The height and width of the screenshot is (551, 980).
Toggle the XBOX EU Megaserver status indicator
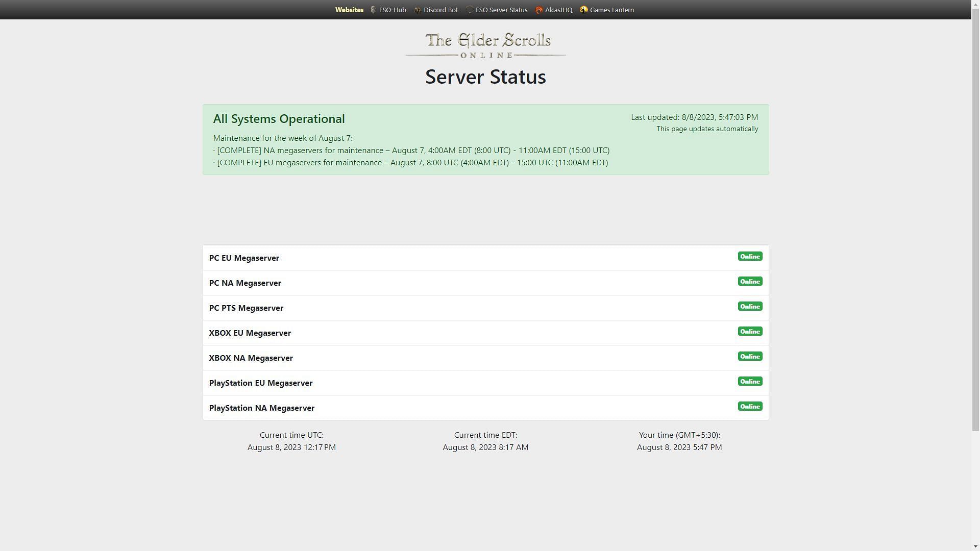pyautogui.click(x=750, y=332)
